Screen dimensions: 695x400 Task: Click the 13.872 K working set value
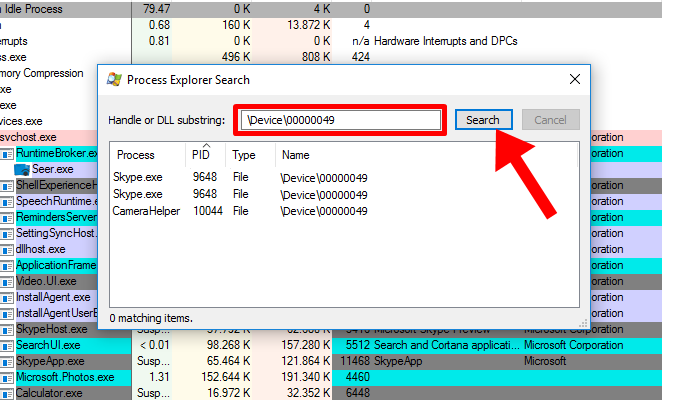(x=308, y=25)
